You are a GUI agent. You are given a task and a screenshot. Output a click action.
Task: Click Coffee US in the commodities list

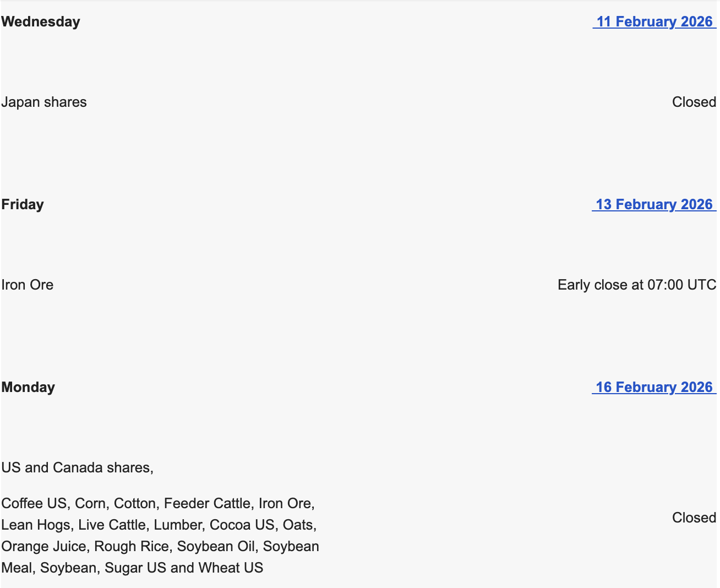point(34,503)
